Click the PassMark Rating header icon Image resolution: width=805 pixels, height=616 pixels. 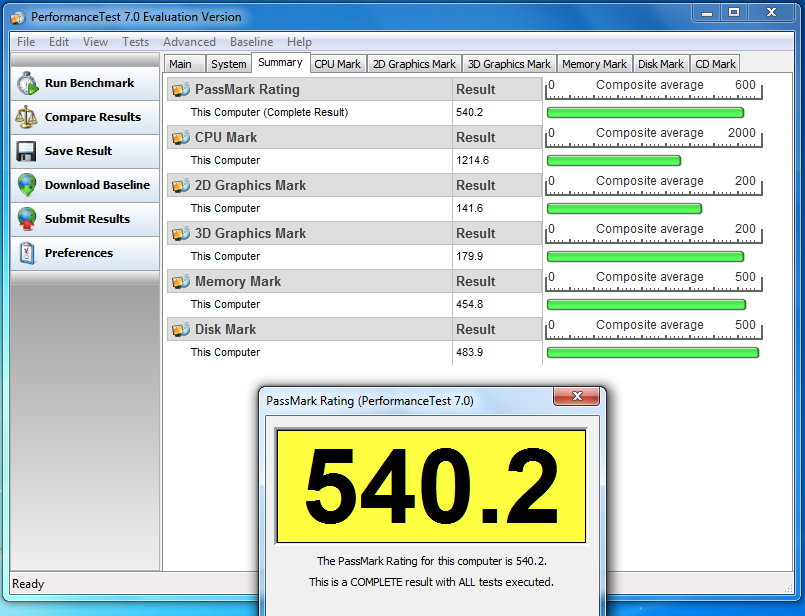tap(181, 89)
